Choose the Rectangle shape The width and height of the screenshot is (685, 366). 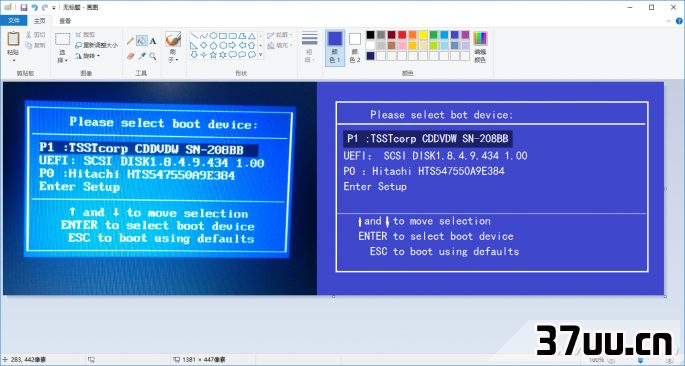(223, 36)
